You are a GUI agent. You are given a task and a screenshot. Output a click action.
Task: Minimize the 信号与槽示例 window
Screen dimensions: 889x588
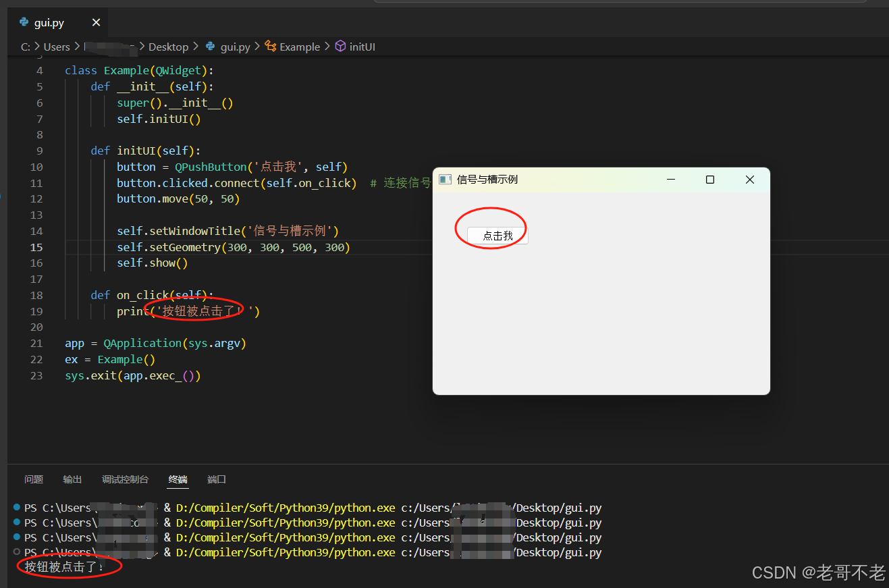671,180
